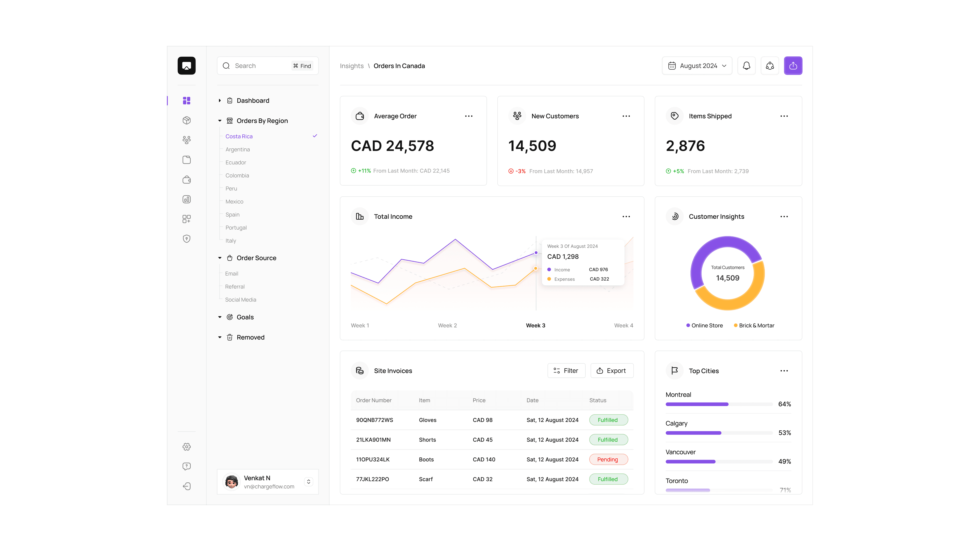Image resolution: width=980 pixels, height=551 pixels.
Task: Click the notification bell icon
Action: (x=746, y=66)
